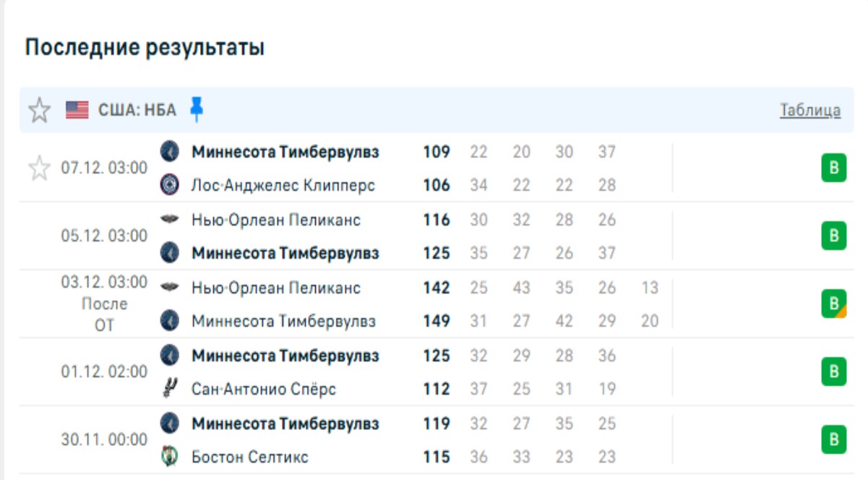Open the США: НБА league title
Image resolution: width=868 pixels, height=480 pixels.
(137, 111)
